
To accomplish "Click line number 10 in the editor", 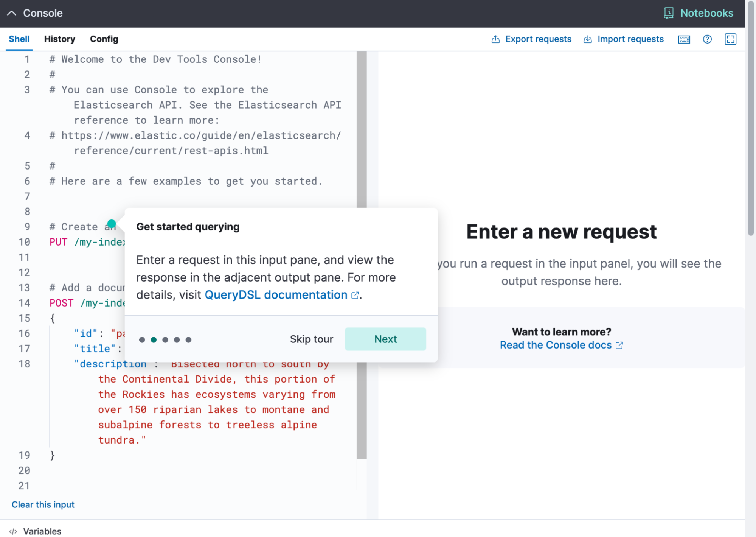I will pyautogui.click(x=25, y=242).
